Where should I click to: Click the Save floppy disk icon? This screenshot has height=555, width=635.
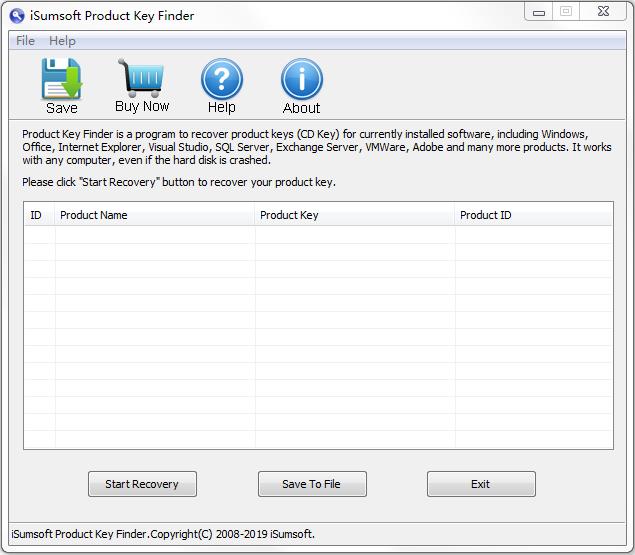click(61, 78)
